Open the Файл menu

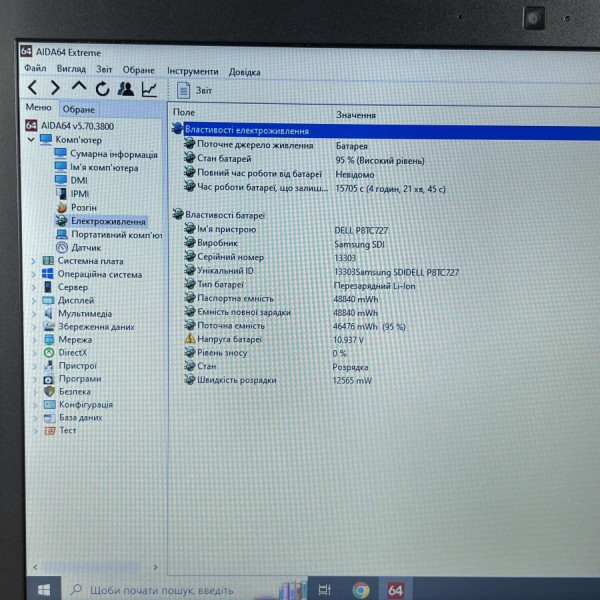tap(35, 68)
